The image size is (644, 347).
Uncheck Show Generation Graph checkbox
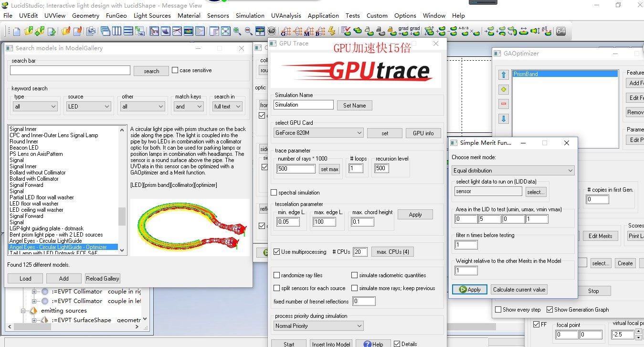coord(550,310)
